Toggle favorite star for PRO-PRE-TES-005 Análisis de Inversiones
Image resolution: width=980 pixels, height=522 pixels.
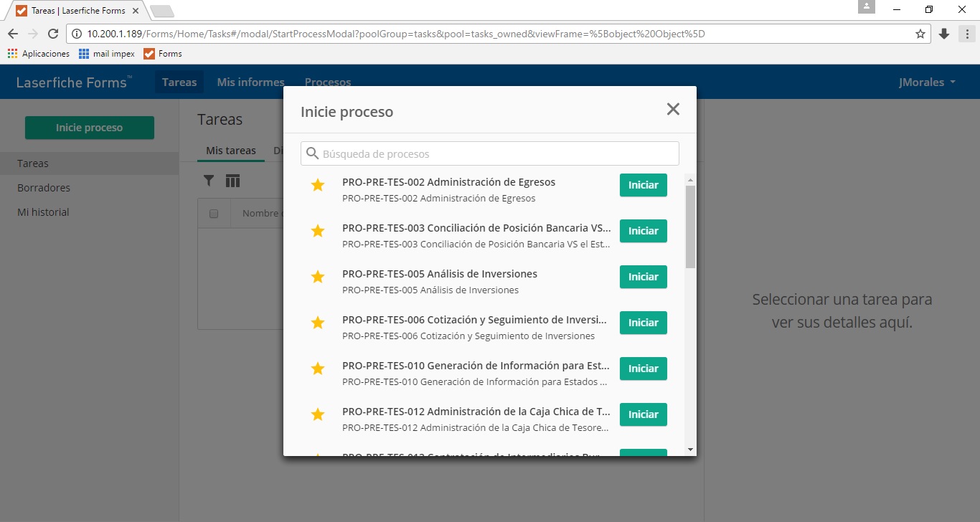318,277
